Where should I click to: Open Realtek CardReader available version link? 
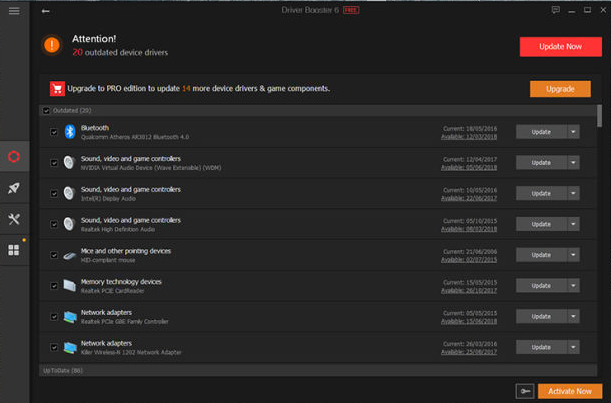coord(469,291)
